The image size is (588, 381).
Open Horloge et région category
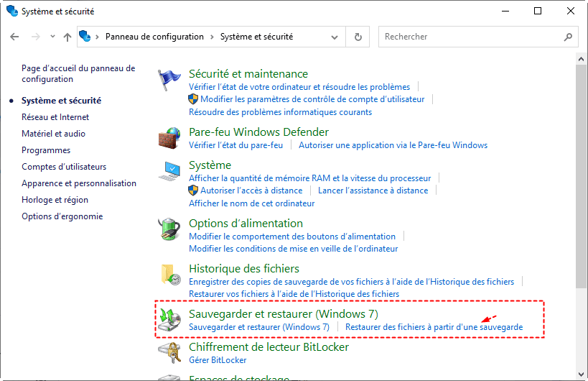coord(55,200)
